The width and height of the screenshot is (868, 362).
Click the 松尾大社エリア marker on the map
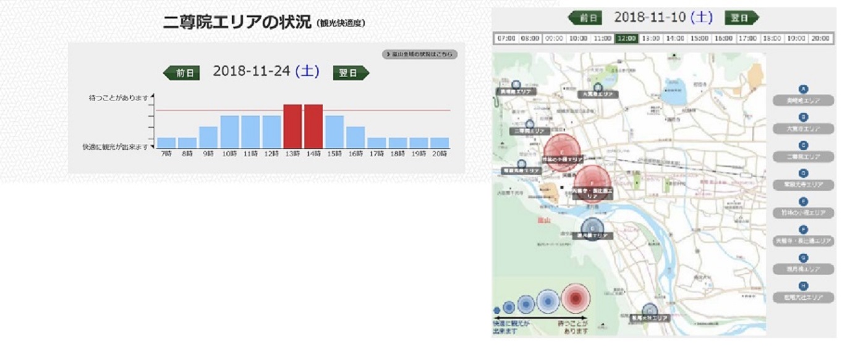[649, 313]
